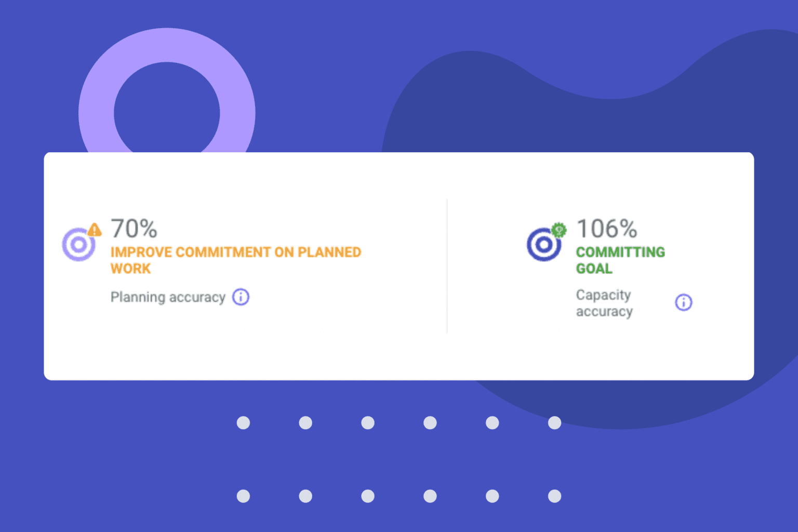Toggle the warning indicator on Planning accuracy metric
This screenshot has height=532, width=798.
[x=94, y=229]
